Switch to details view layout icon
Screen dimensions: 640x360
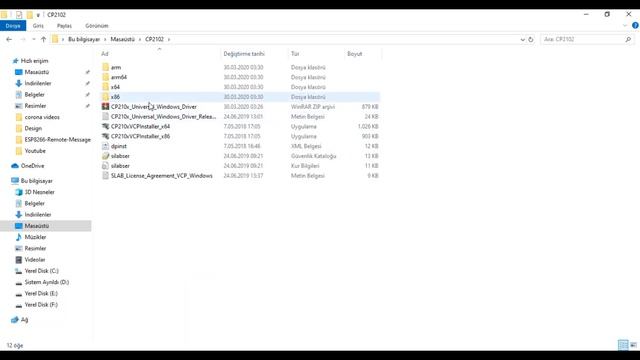tap(623, 345)
